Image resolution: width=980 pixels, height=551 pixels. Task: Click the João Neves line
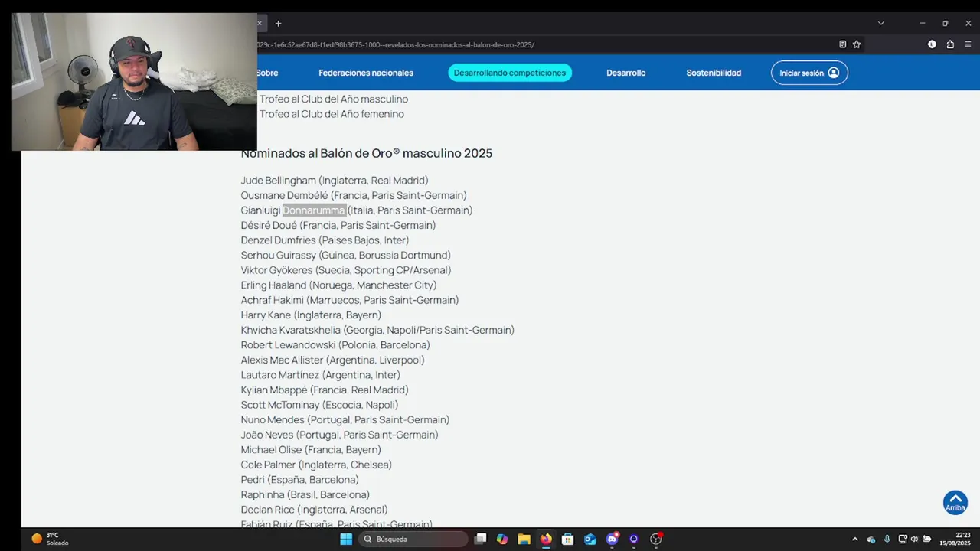(x=340, y=435)
